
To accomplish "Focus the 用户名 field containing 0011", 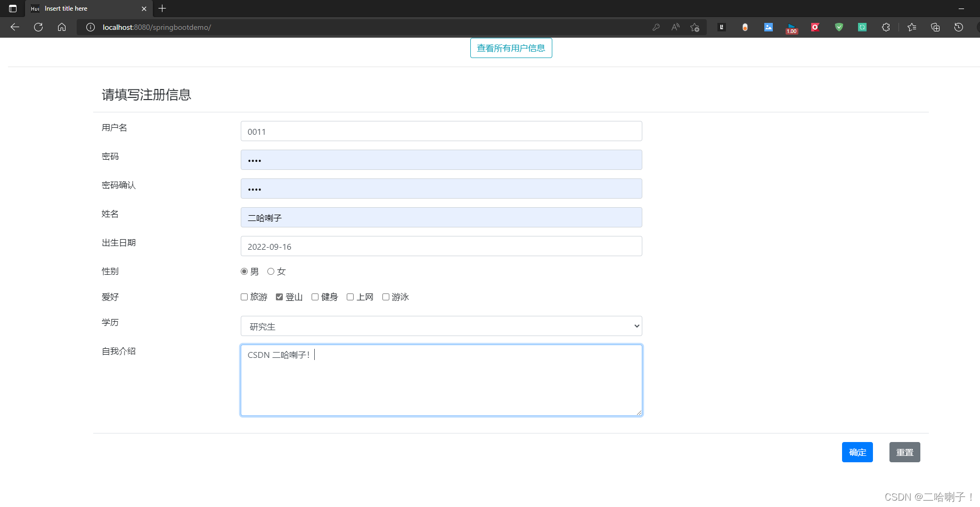I will (441, 131).
